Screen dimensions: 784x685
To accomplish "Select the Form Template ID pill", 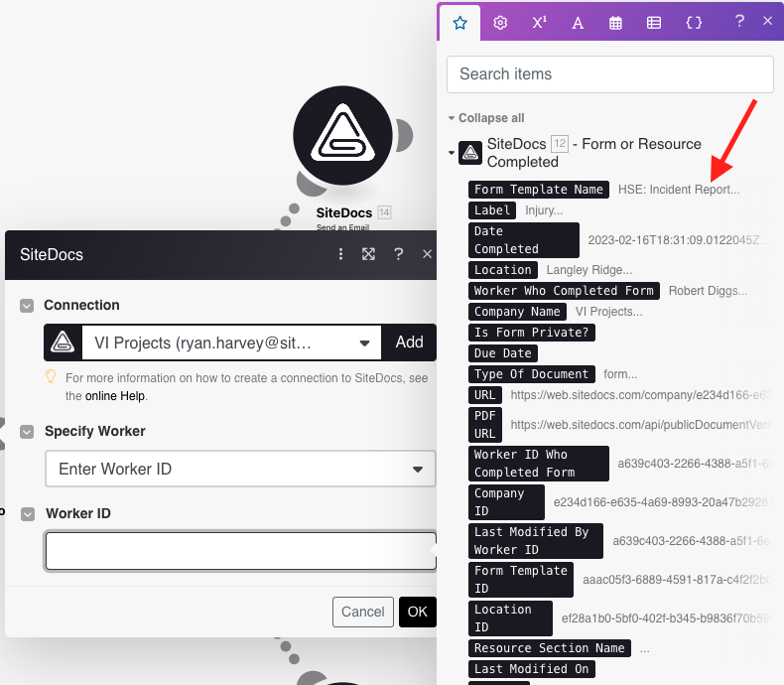I will [x=520, y=580].
